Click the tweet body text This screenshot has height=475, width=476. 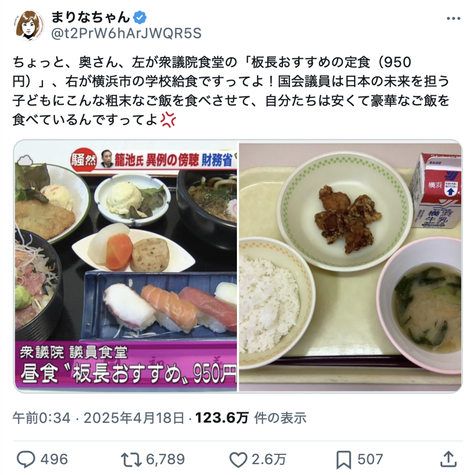point(231,91)
